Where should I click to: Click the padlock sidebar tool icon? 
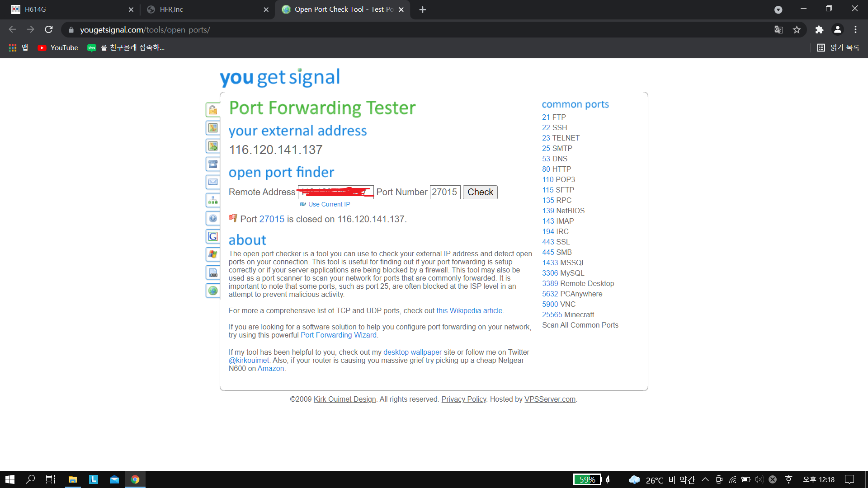213,110
